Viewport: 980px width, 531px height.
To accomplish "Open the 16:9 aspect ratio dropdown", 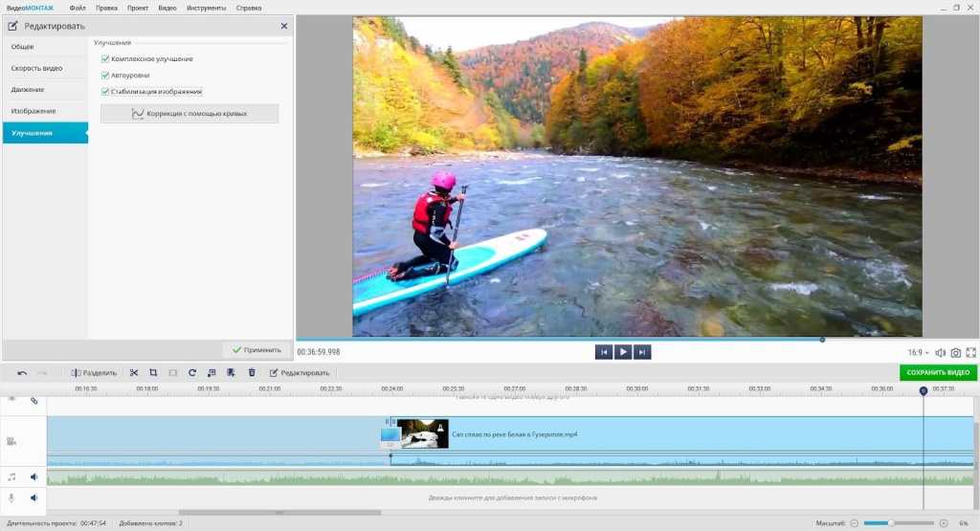I will tap(918, 353).
